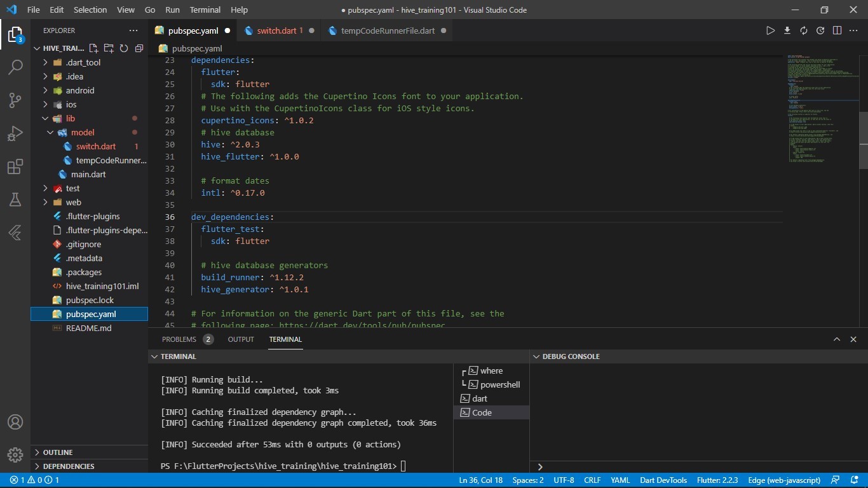Open the Extensions view
This screenshot has height=488, width=868.
15,166
